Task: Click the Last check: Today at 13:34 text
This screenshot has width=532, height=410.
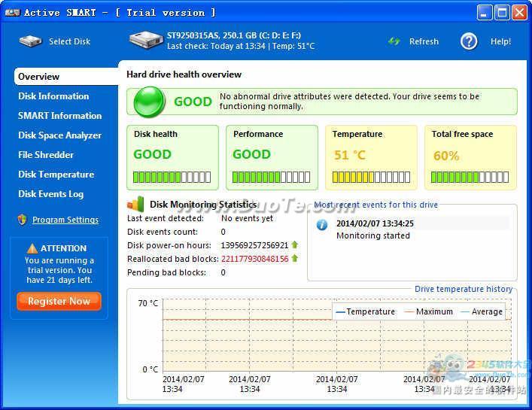Action: click(216, 46)
